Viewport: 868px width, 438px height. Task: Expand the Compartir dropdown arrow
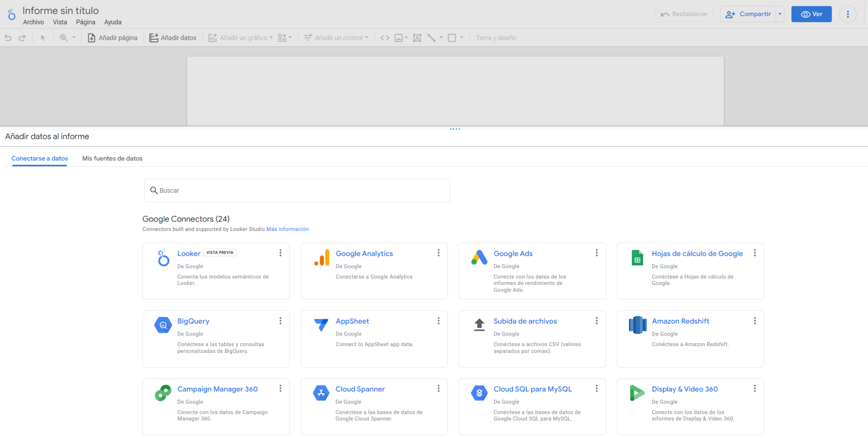780,14
